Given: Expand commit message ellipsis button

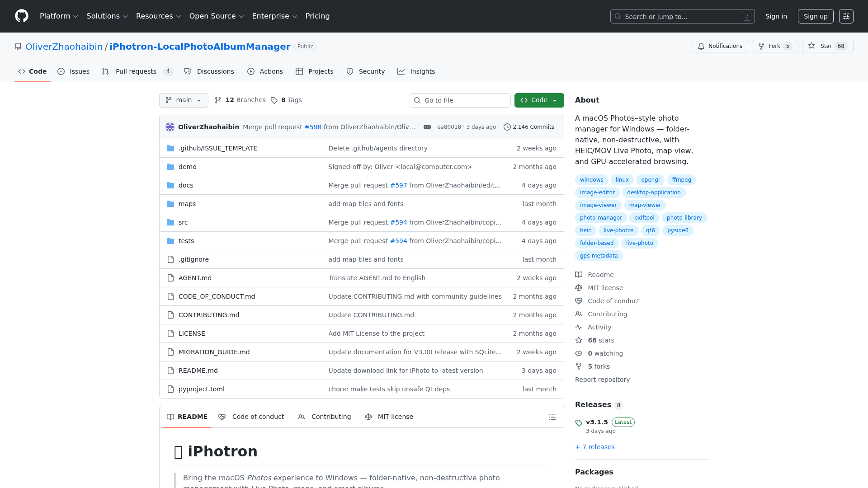Looking at the screenshot, I should [427, 127].
